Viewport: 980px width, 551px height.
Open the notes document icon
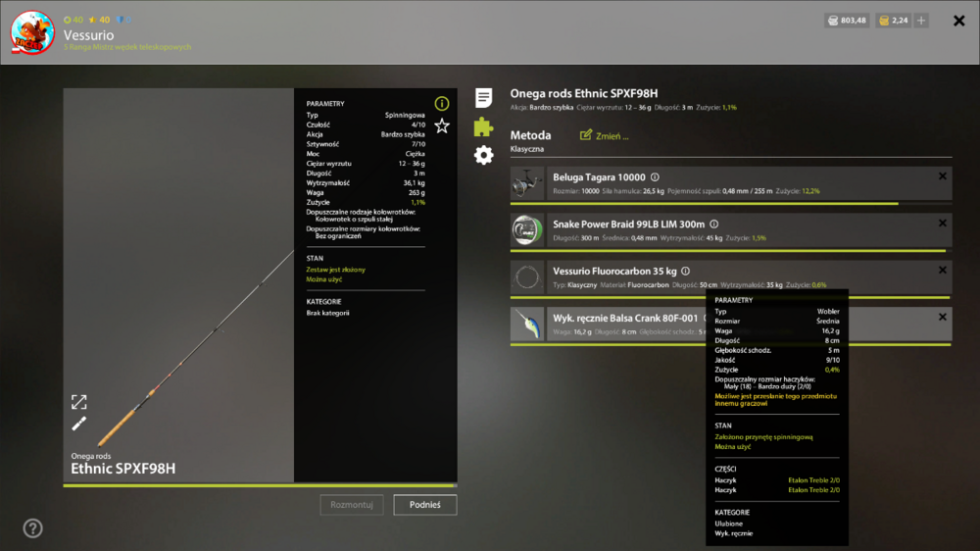click(x=483, y=98)
